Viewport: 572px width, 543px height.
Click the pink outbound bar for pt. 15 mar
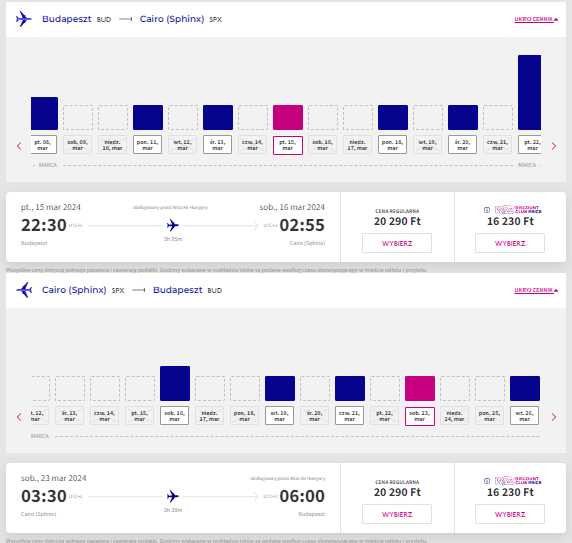click(x=288, y=117)
